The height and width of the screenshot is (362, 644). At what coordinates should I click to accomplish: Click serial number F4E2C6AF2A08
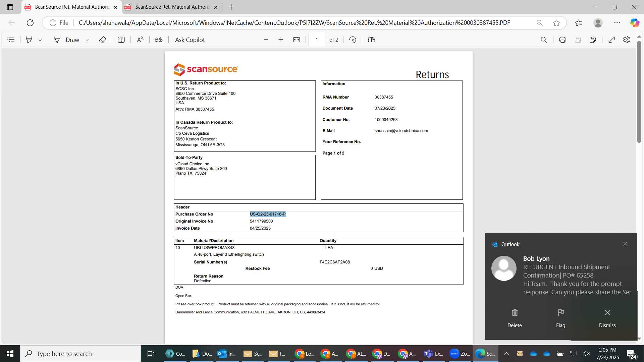(335, 262)
